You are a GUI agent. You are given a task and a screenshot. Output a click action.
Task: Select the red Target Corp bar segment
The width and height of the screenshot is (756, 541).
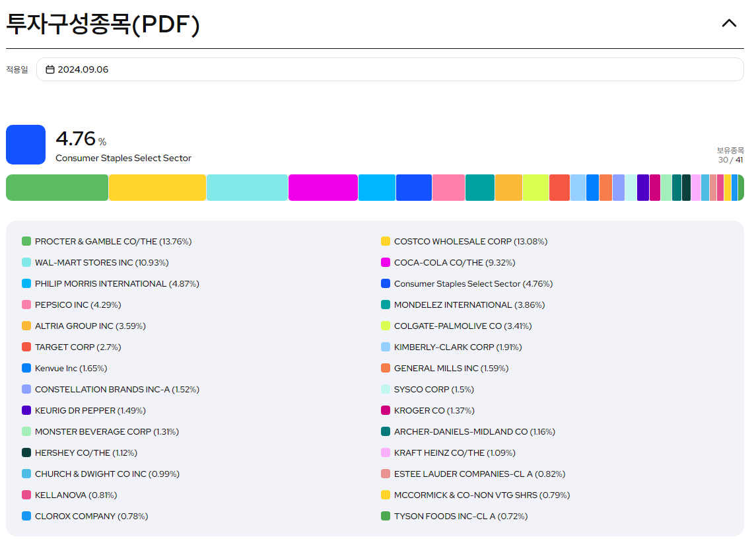point(559,188)
